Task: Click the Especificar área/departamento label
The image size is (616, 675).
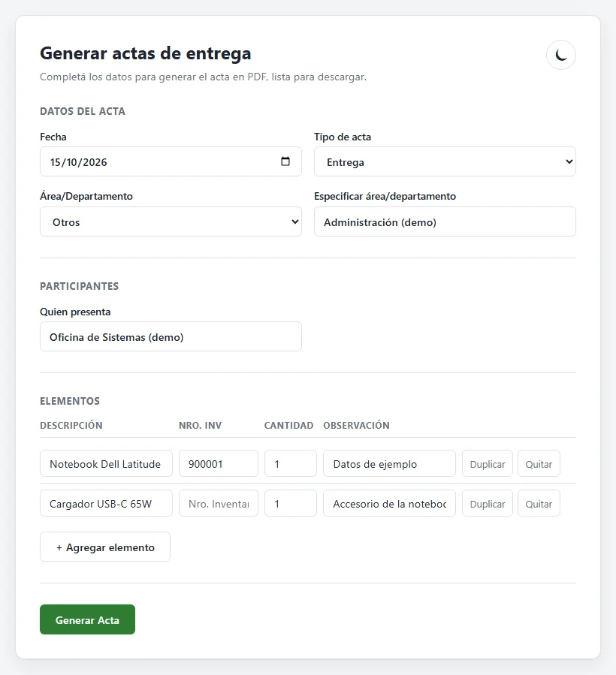Action: pyautogui.click(x=385, y=196)
